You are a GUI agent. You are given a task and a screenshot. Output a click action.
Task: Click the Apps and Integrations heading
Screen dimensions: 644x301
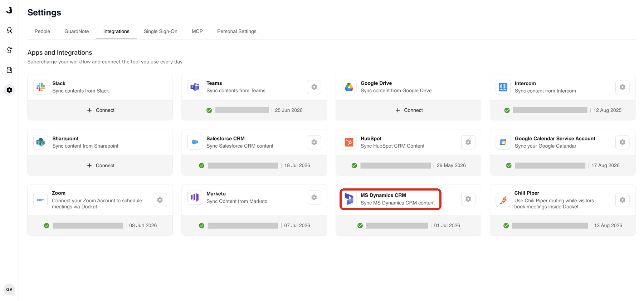(60, 53)
